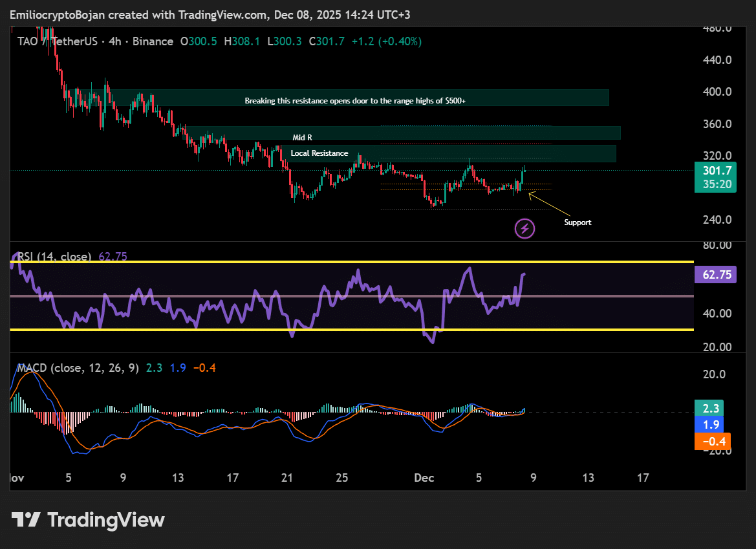Open the MACD (close, 12, 26, 9) legend
The height and width of the screenshot is (549, 756).
coord(78,368)
